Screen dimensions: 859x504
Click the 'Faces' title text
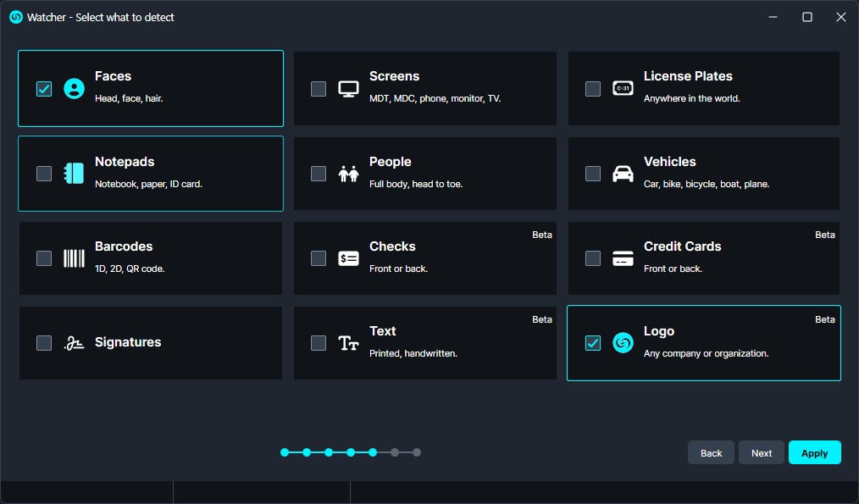point(113,76)
